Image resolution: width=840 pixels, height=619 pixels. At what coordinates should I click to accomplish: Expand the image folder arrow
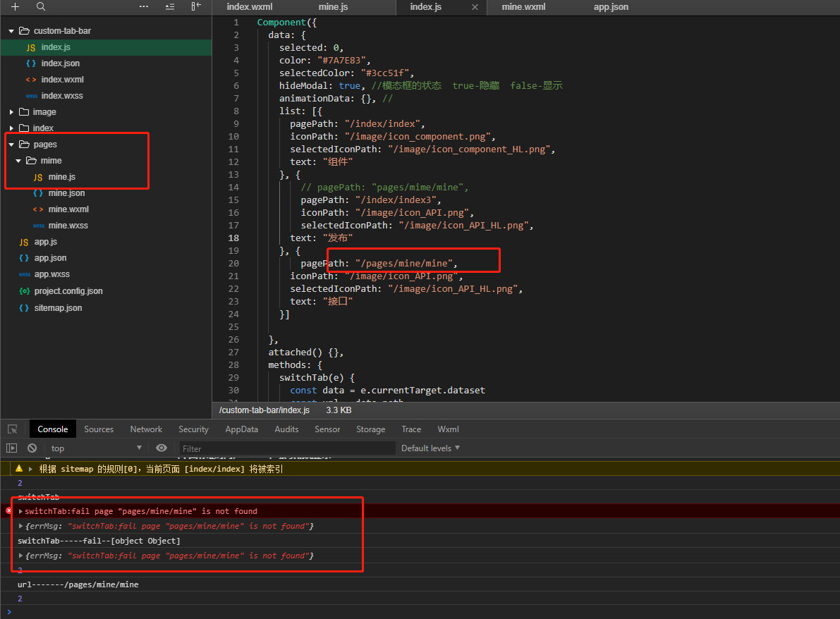click(x=11, y=112)
